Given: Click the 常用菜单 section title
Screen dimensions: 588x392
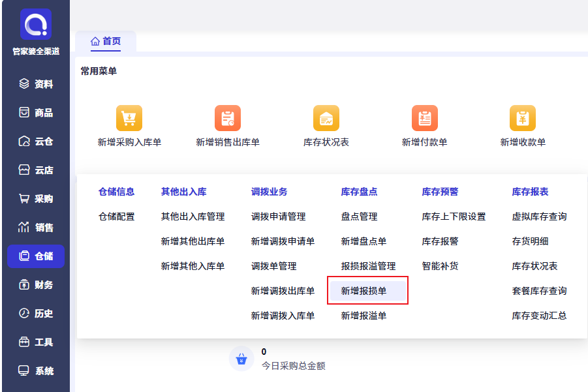Looking at the screenshot, I should click(x=99, y=71).
